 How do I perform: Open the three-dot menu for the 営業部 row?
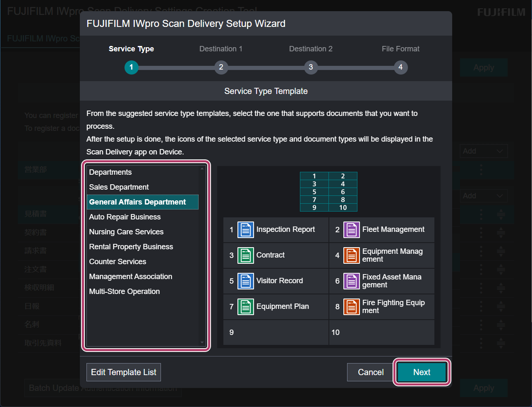(x=481, y=169)
